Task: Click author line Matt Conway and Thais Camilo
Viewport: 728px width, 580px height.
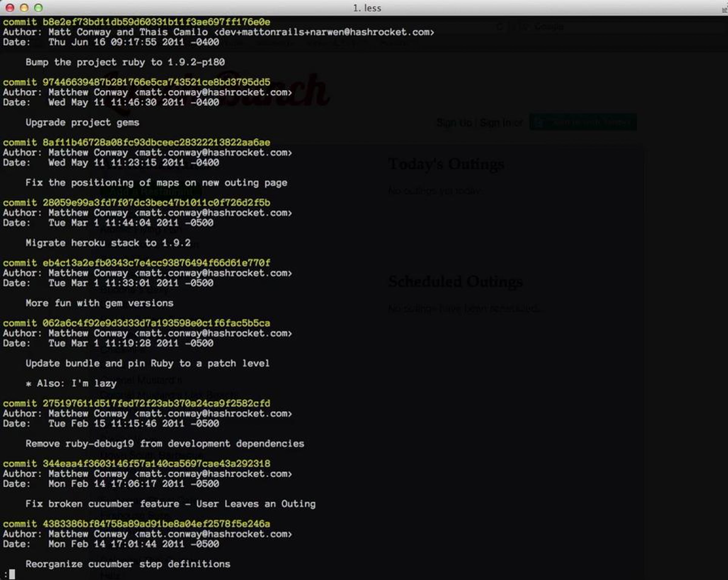Action: (218, 32)
